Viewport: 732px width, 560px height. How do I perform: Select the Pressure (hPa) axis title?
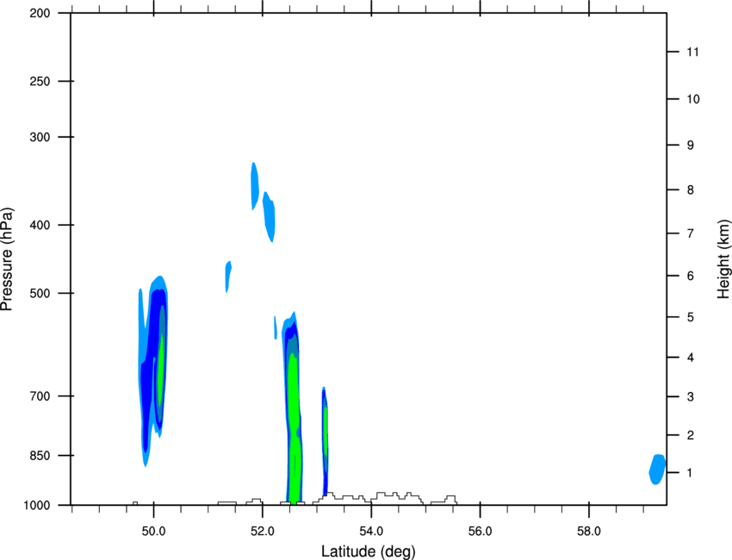pyautogui.click(x=7, y=259)
